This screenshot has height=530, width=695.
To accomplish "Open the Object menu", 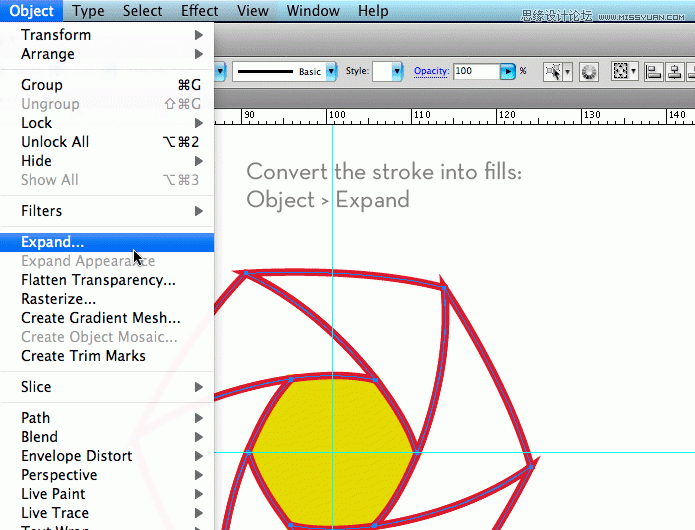I will (x=31, y=11).
